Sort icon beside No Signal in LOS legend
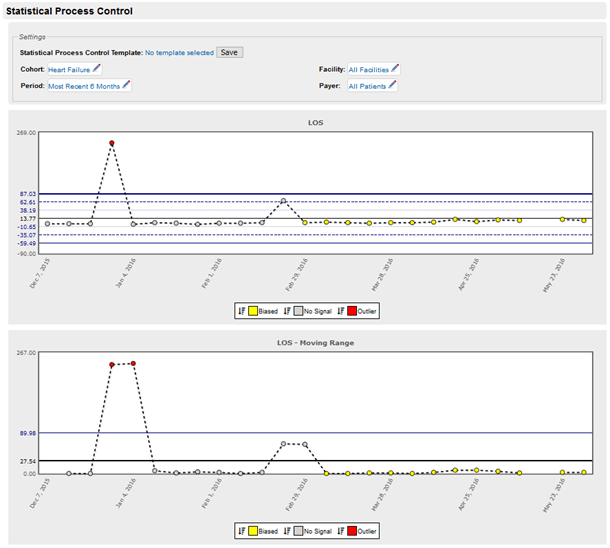Image resolution: width=610 pixels, height=548 pixels. click(287, 311)
